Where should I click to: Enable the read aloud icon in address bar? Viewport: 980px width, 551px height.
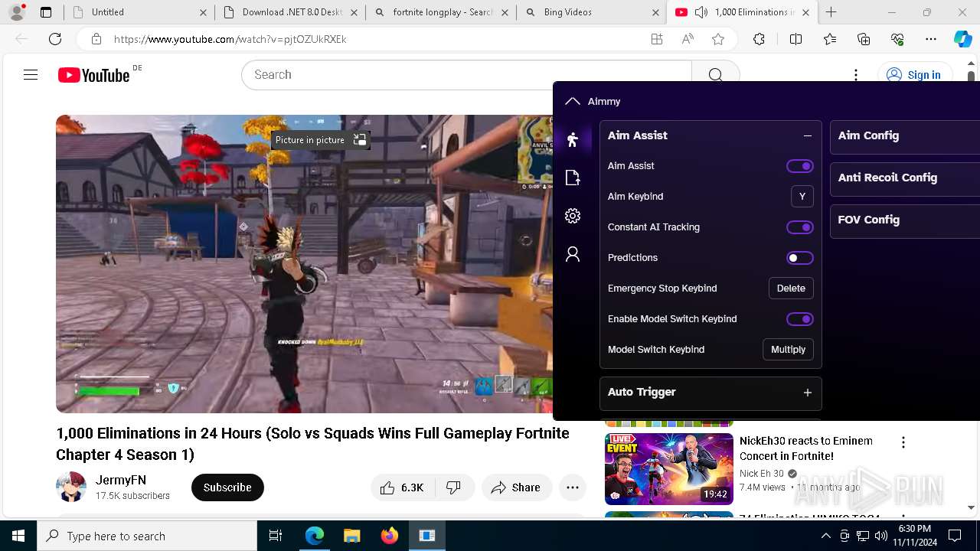click(x=688, y=39)
